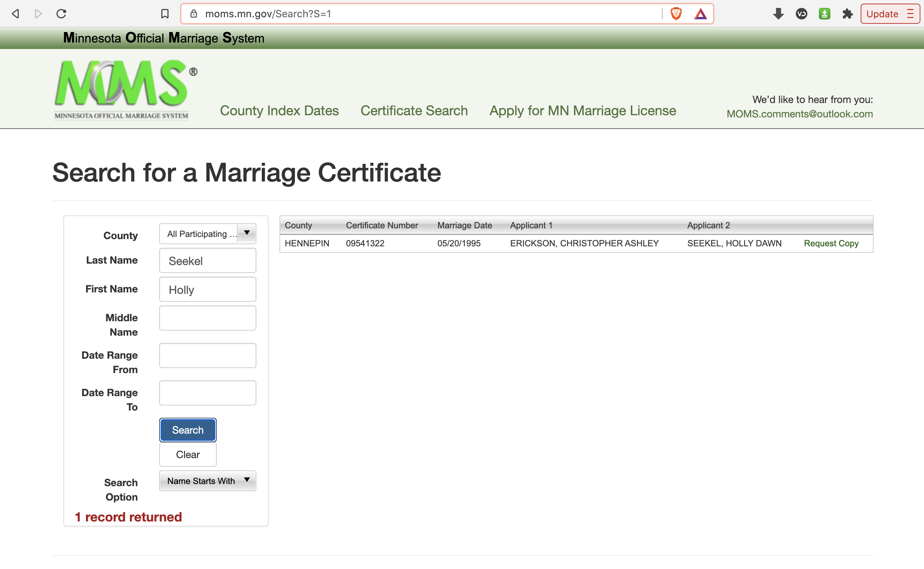Click the '1 record returned' message
Viewport: 924px width, 569px height.
(x=128, y=517)
